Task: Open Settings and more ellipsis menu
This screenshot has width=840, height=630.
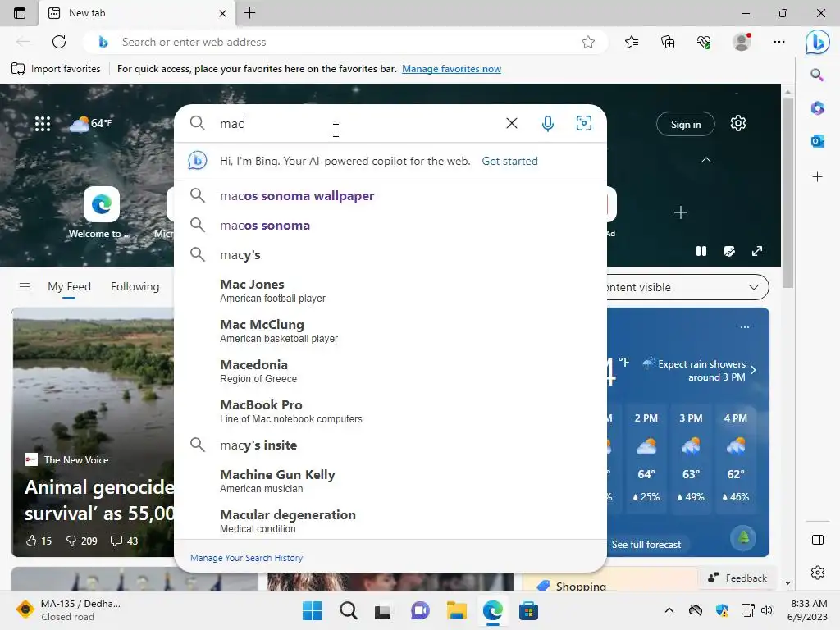Action: click(779, 42)
